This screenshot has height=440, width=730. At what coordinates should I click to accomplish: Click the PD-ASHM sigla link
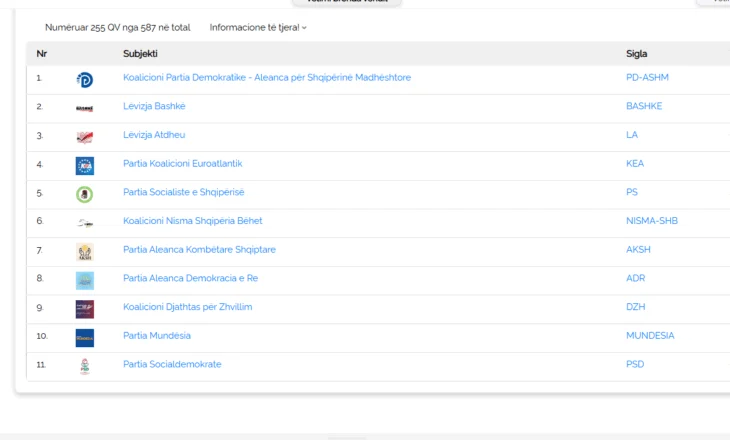tap(647, 77)
